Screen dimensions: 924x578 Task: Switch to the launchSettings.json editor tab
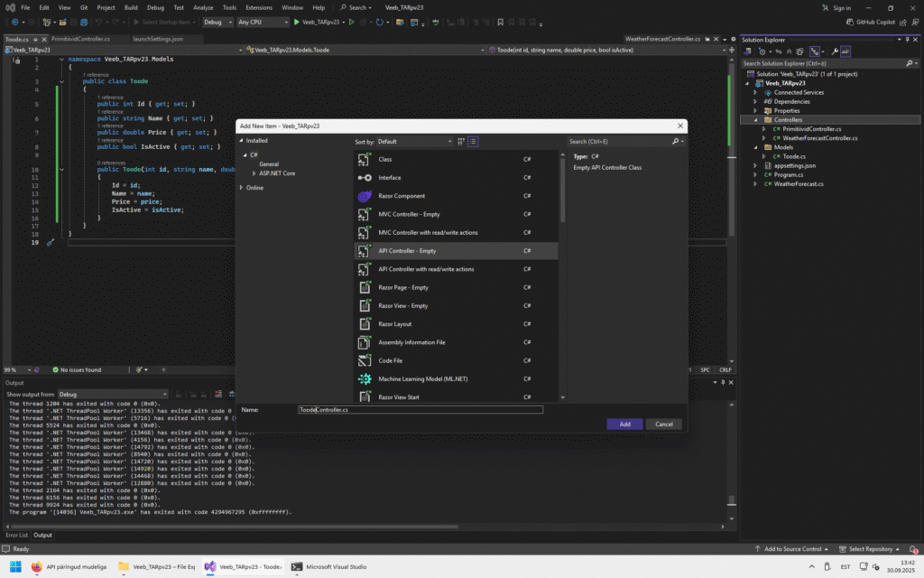158,40
